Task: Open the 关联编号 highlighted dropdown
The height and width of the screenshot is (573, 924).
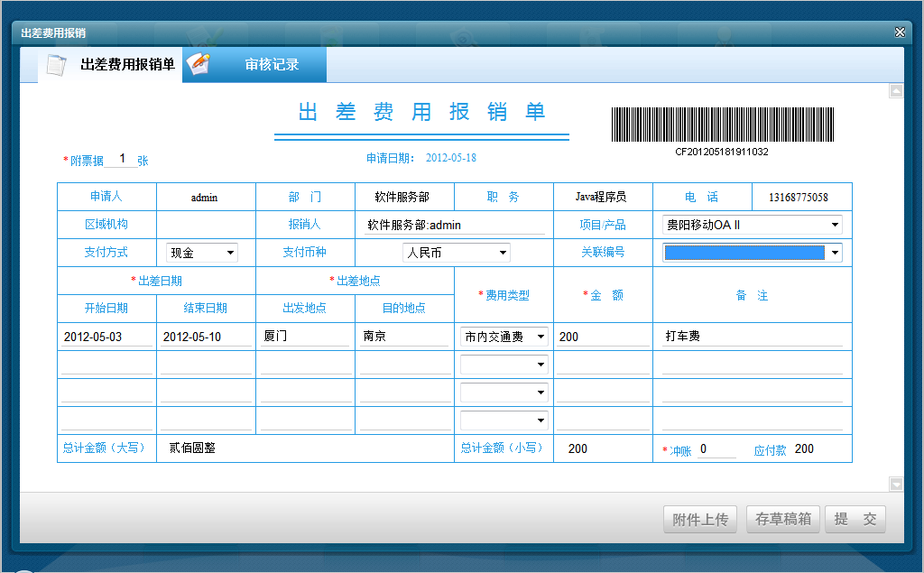Action: 753,253
